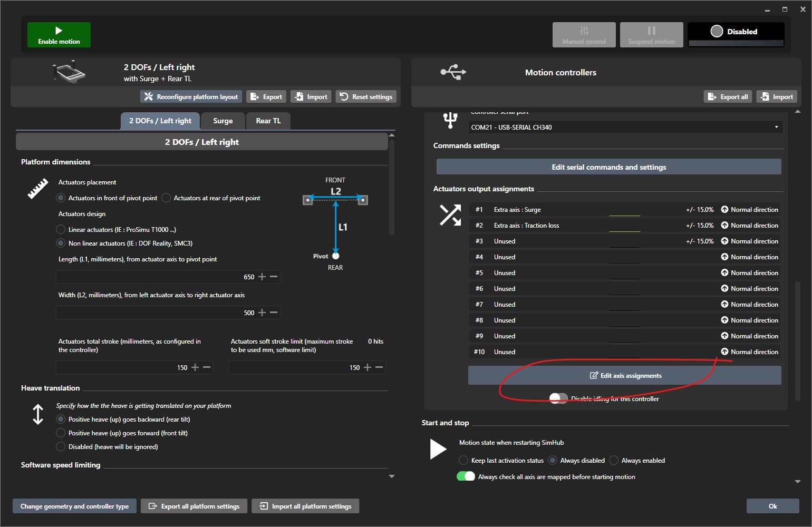Image resolution: width=812 pixels, height=527 pixels.
Task: Select the 2 DOFs / Left right tab
Action: [x=160, y=121]
